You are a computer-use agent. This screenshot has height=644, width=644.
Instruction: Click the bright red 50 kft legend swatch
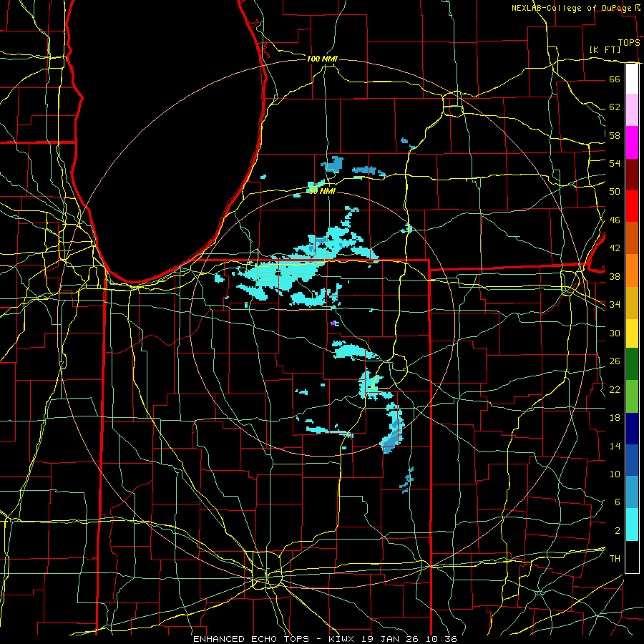632,206
